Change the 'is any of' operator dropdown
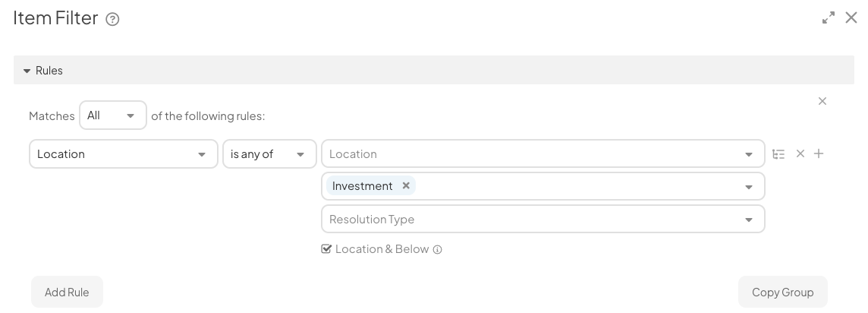This screenshot has width=868, height=313. 269,154
